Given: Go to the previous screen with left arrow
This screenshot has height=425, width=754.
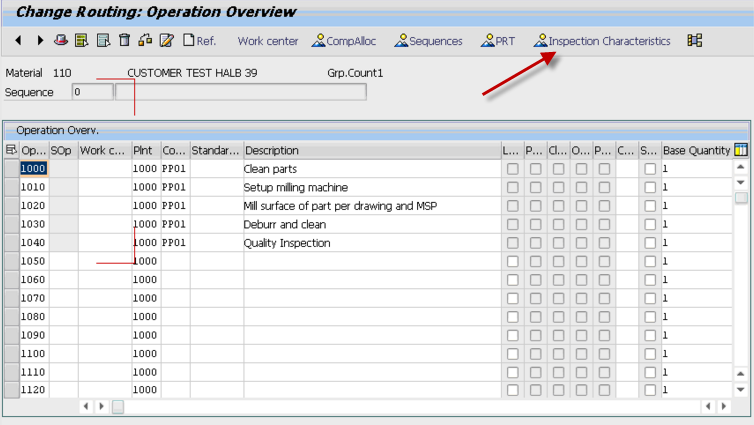Looking at the screenshot, I should 18,40.
